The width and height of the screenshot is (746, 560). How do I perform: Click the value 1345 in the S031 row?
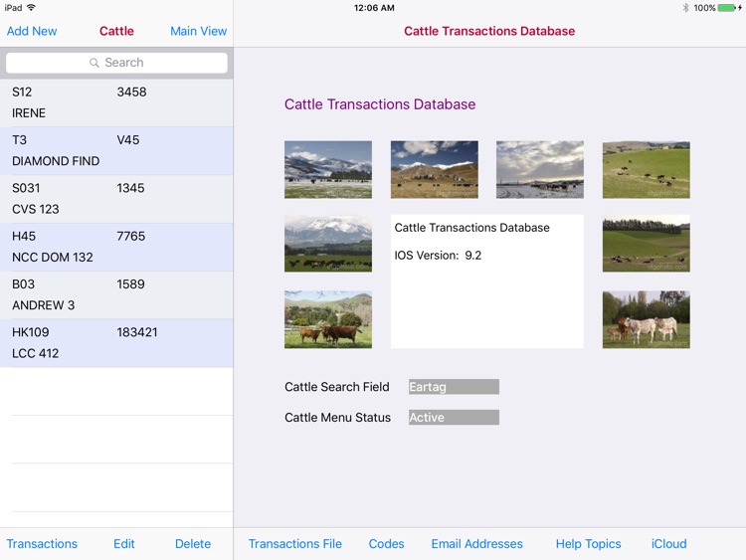pyautogui.click(x=131, y=188)
